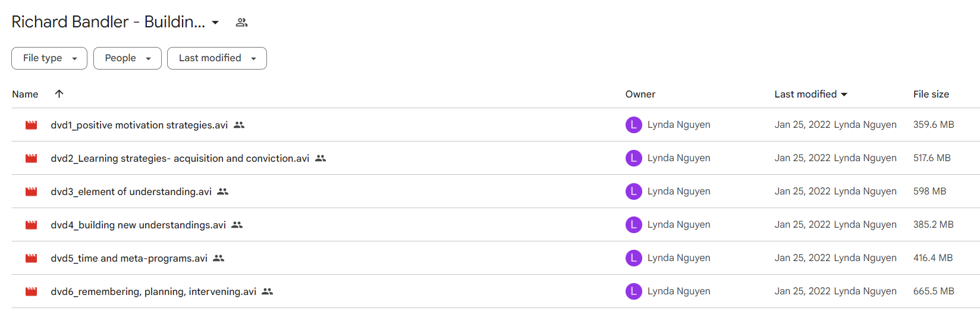The height and width of the screenshot is (336, 980).
Task: Click the video icon beside dvd1_positive motivation strategies.avi
Action: click(x=32, y=125)
